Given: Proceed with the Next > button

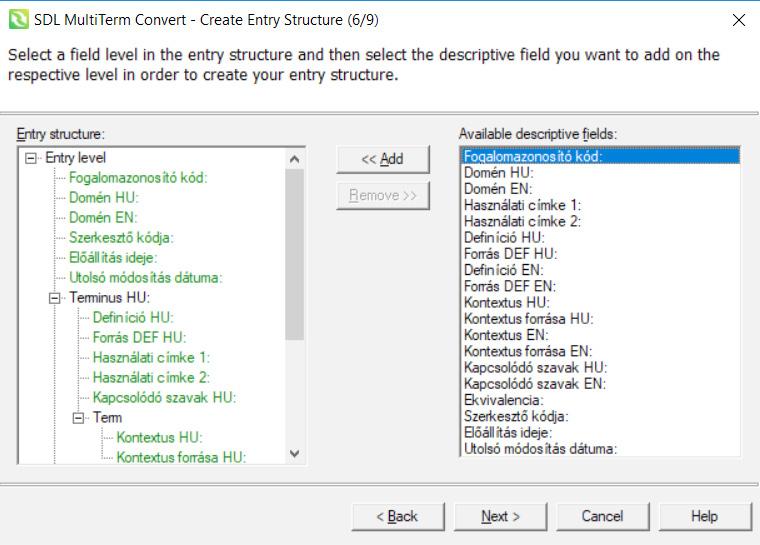Looking at the screenshot, I should click(x=500, y=516).
